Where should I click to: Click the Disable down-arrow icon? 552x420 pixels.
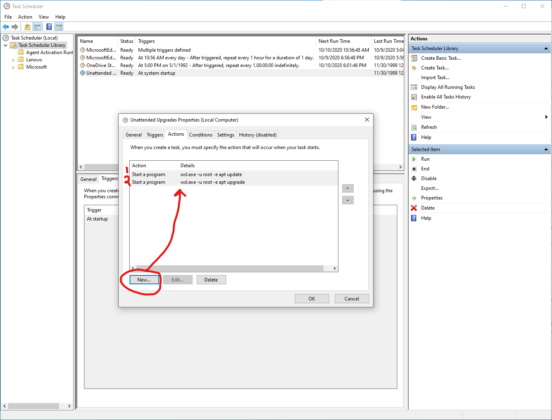point(414,178)
